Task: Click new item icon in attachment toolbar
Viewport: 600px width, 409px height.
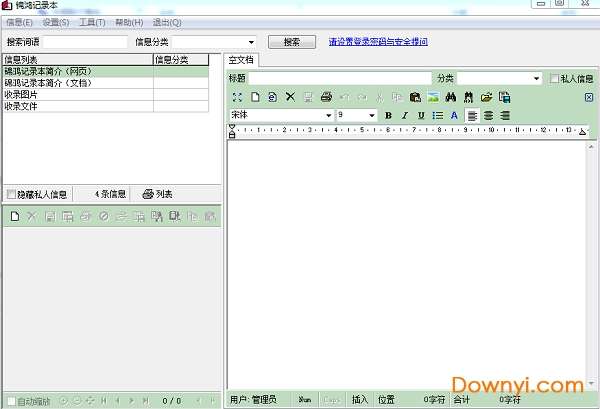Action: click(15, 216)
